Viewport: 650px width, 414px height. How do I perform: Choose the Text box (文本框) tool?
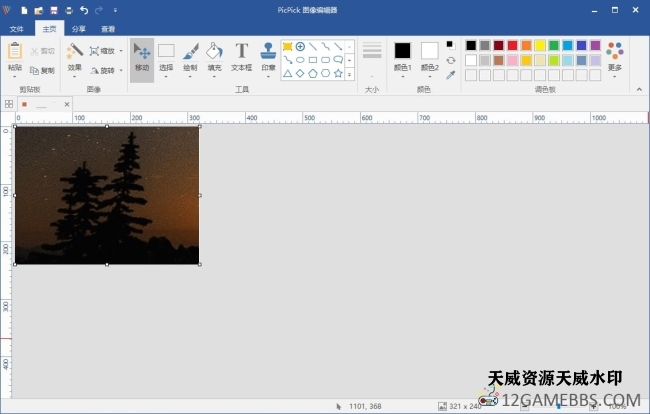241,56
